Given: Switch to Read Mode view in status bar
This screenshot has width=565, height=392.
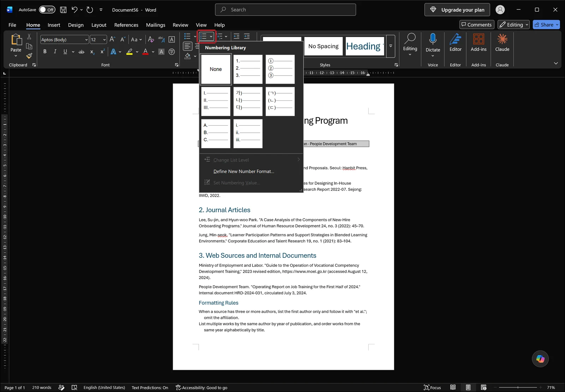Looking at the screenshot, I should coord(453,387).
